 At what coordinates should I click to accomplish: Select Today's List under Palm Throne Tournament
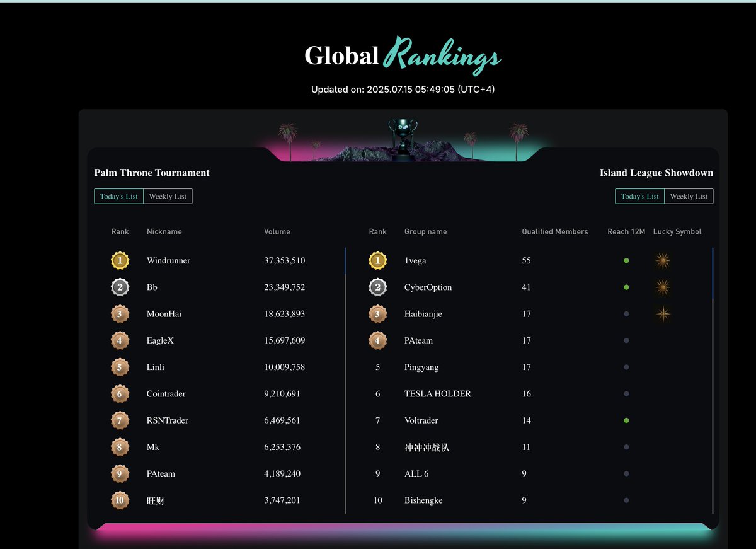(x=119, y=197)
